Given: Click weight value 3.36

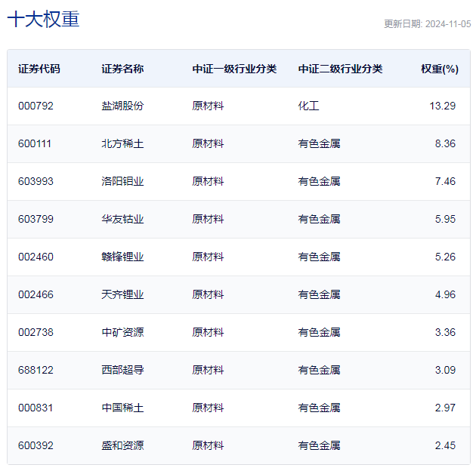Looking at the screenshot, I should coord(445,332).
